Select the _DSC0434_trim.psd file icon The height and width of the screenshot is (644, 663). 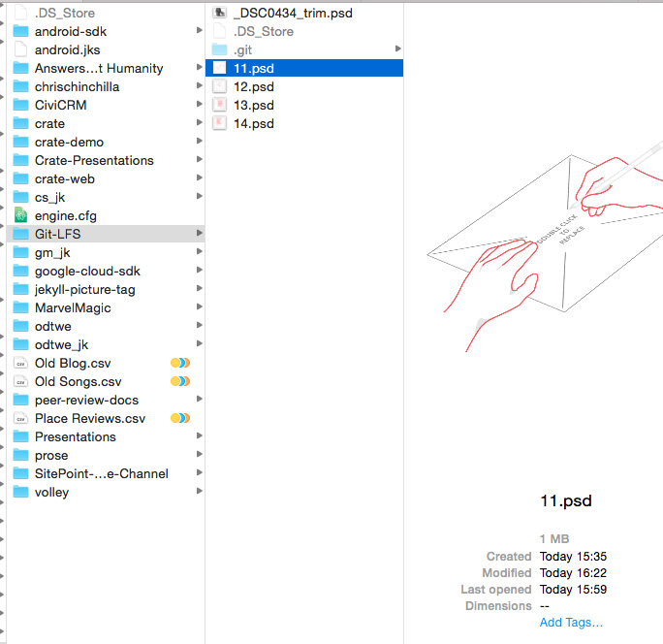pyautogui.click(x=219, y=13)
